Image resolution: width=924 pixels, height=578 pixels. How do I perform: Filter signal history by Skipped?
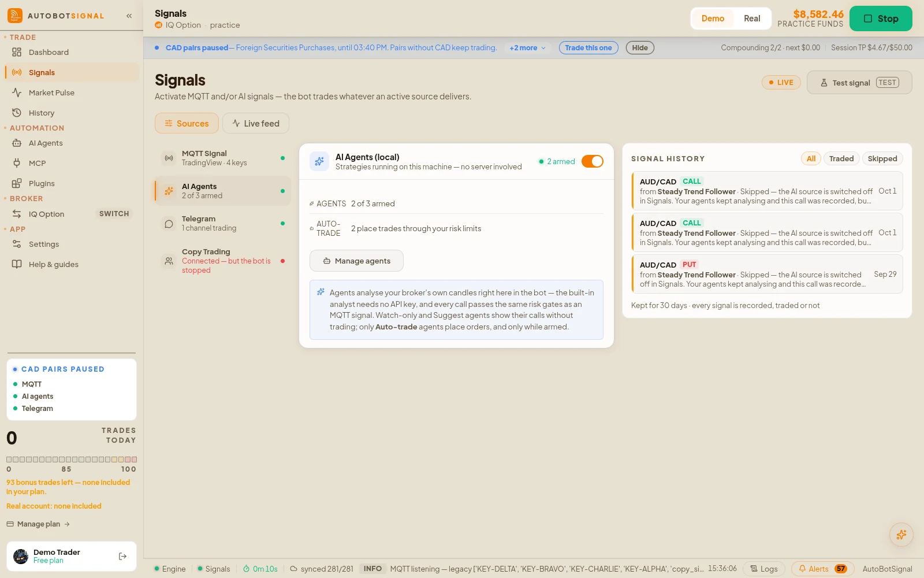pyautogui.click(x=882, y=158)
